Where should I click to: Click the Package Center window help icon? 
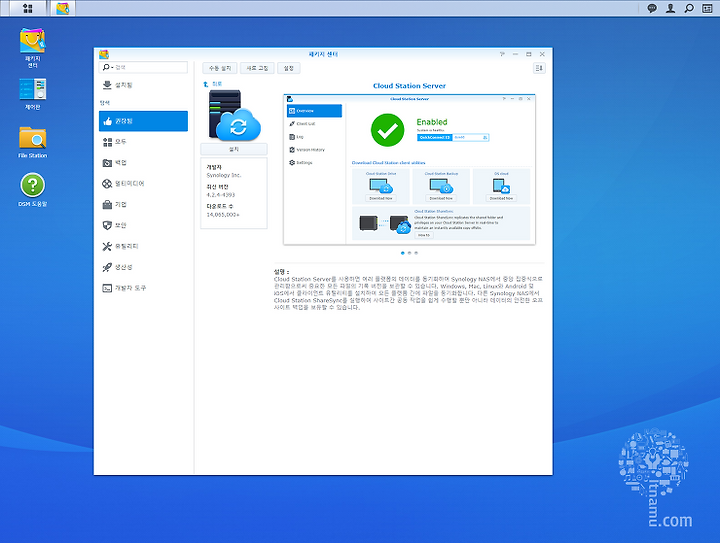point(502,54)
